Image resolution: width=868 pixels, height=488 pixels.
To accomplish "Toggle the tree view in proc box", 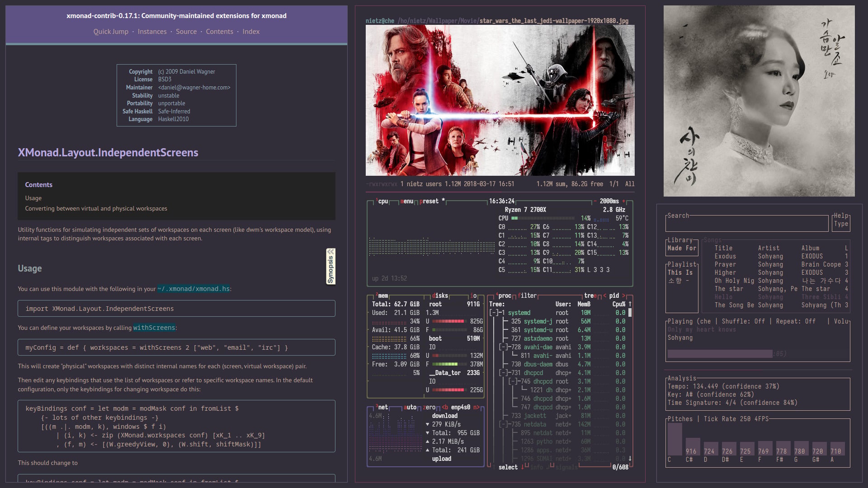I will [590, 296].
